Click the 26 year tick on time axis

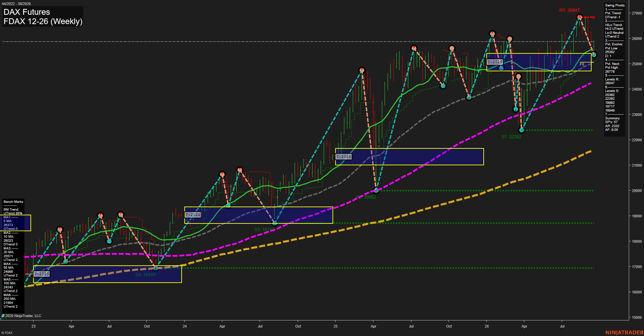[x=487, y=326]
